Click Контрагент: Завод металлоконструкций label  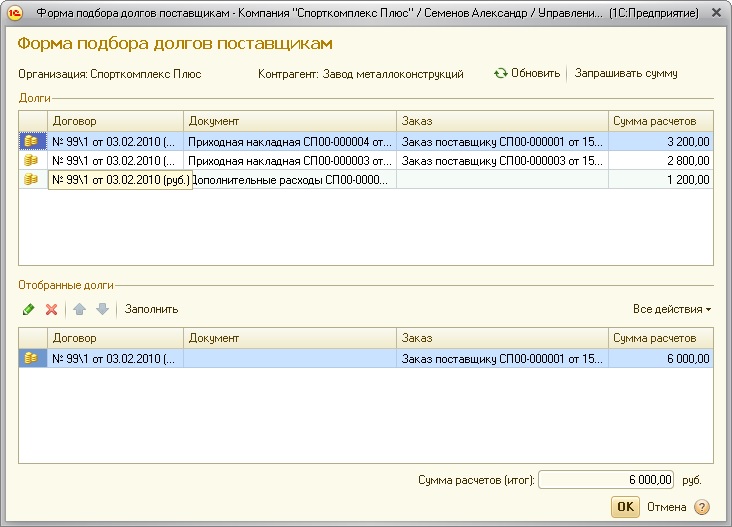pyautogui.click(x=360, y=74)
